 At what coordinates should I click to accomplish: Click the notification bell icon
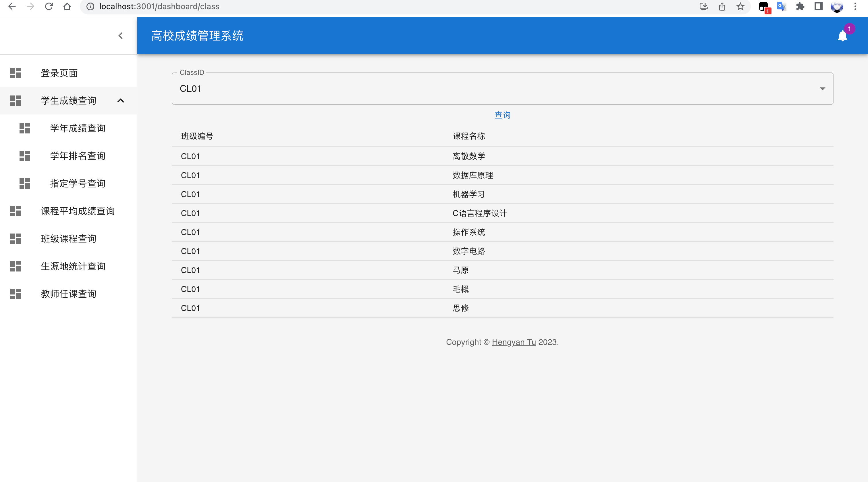point(842,36)
